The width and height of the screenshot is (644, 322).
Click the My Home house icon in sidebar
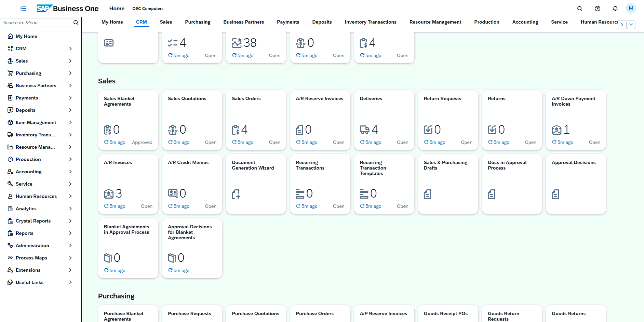(10, 36)
